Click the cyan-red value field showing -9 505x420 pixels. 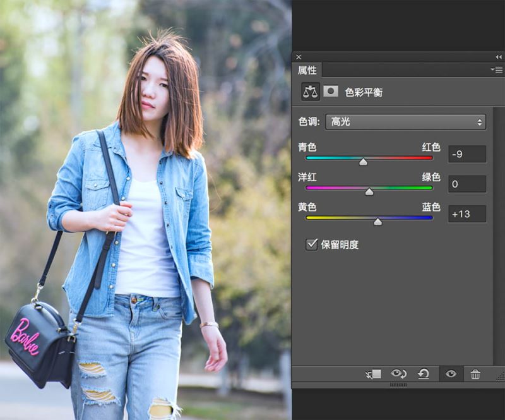point(467,154)
